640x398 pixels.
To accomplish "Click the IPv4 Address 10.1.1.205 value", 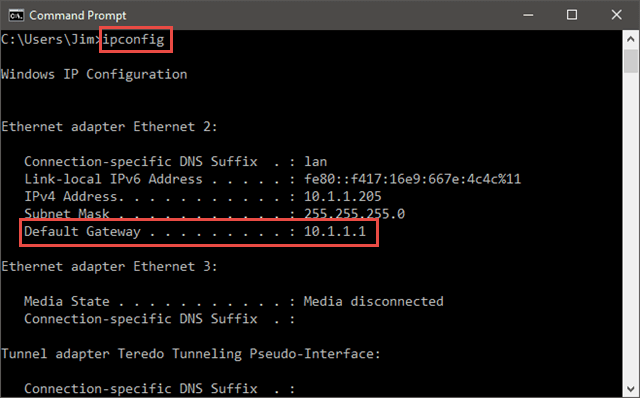I will coord(342,196).
